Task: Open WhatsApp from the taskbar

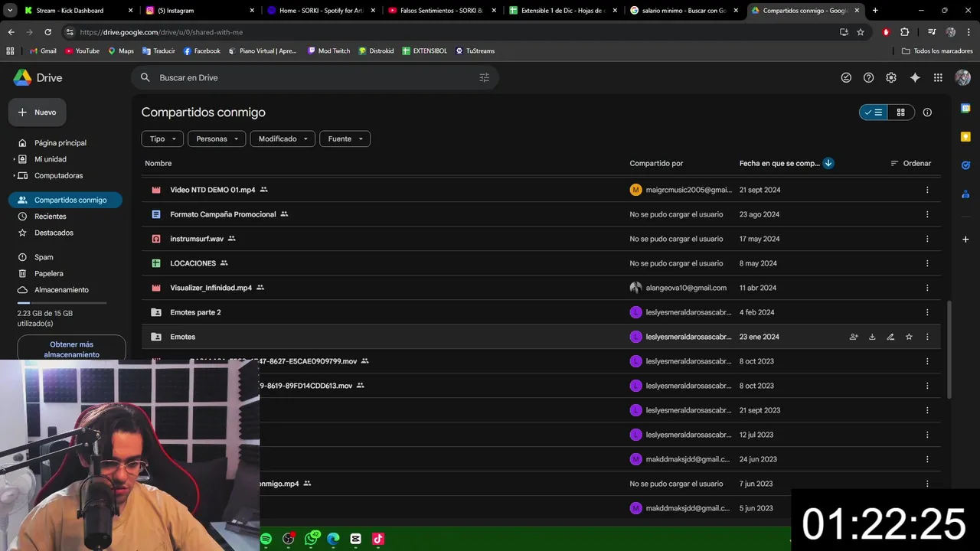Action: coord(311,539)
